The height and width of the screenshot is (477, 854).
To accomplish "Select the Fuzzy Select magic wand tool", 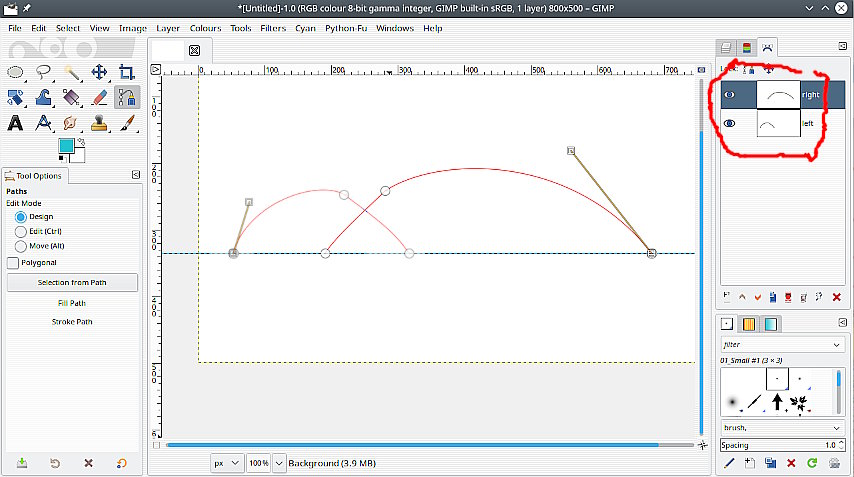I will [x=71, y=72].
